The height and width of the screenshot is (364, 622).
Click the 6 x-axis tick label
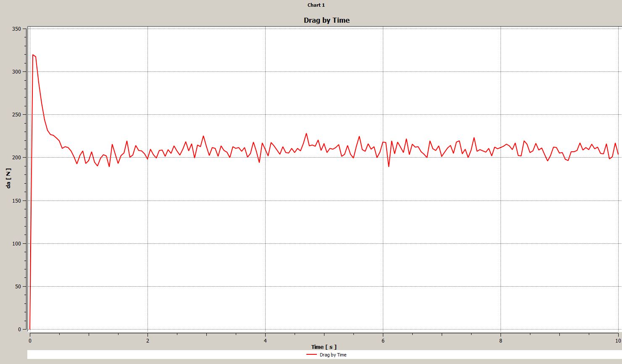(383, 340)
